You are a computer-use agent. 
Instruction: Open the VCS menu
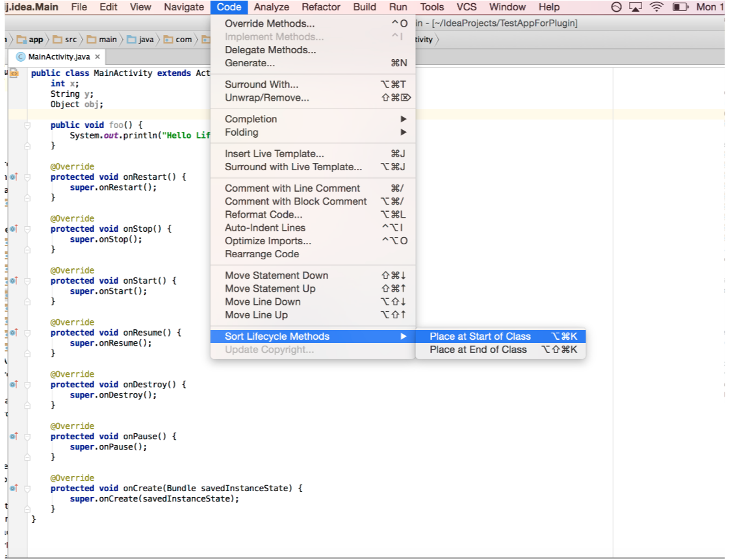(467, 7)
